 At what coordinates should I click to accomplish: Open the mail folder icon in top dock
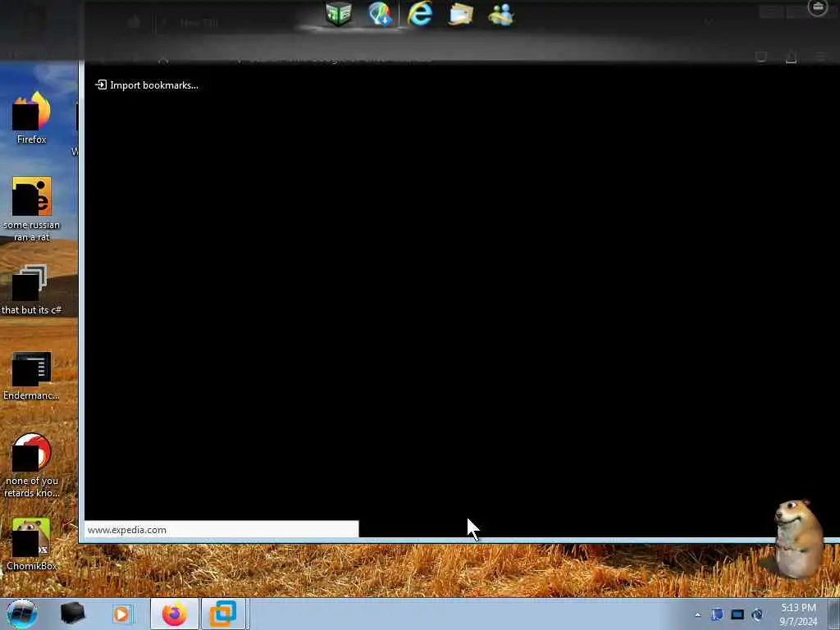coord(460,15)
